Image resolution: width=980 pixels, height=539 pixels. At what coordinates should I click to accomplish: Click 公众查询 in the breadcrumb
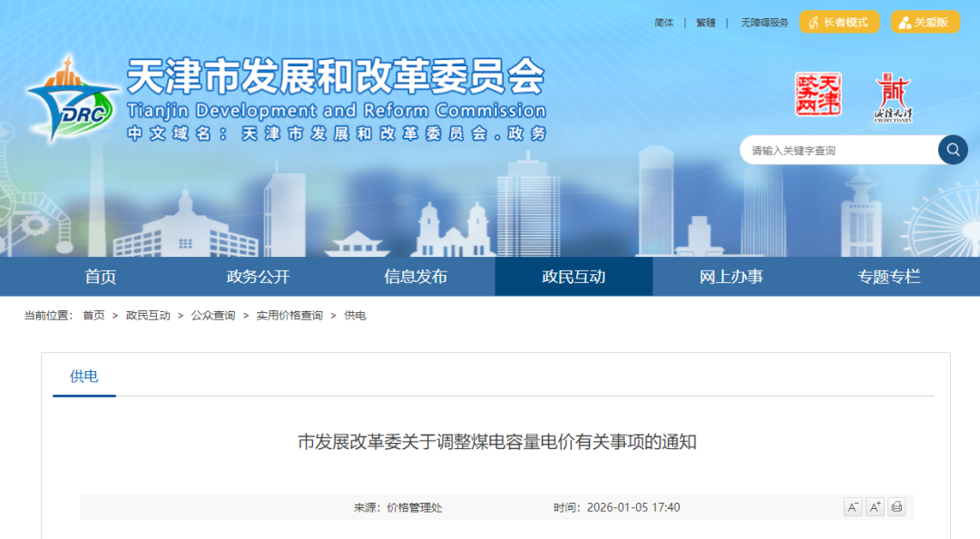tap(213, 316)
